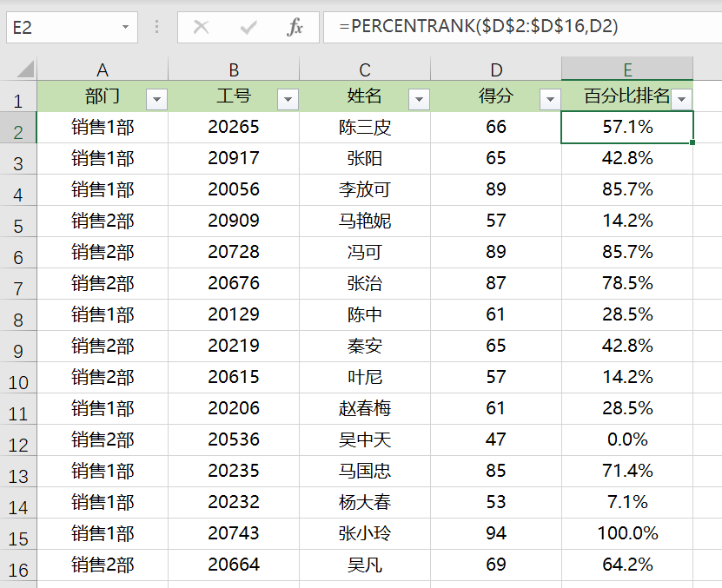Image resolution: width=722 pixels, height=588 pixels.
Task: Click employee ID cell 20743
Action: [x=234, y=533]
